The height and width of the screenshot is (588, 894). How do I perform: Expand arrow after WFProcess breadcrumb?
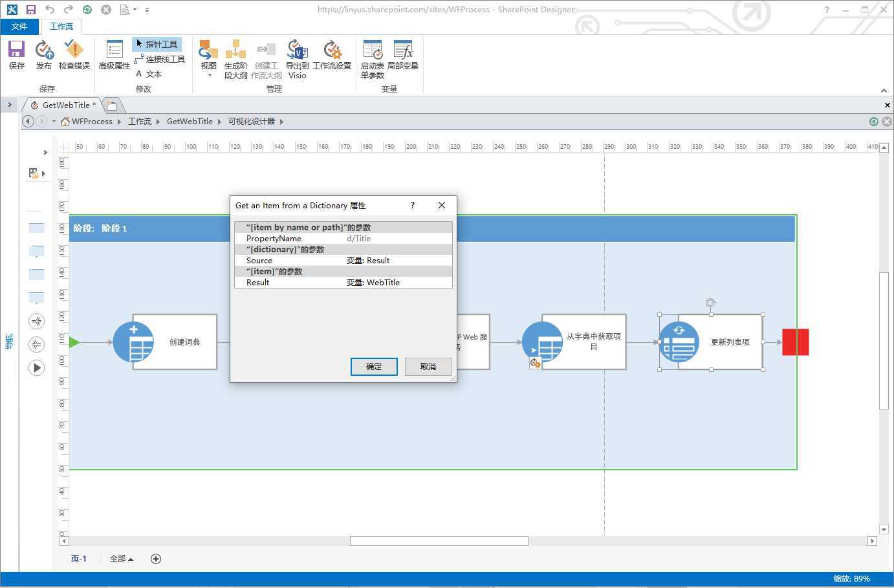pos(119,122)
